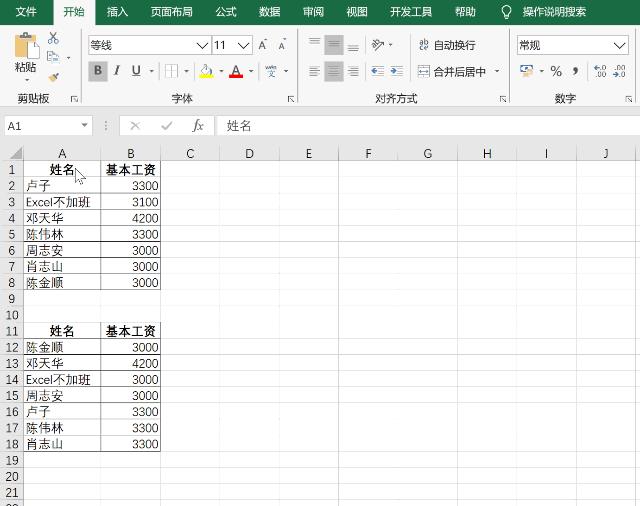The height and width of the screenshot is (506, 640).
Task: Switch to the 插入 Insert tab
Action: pyautogui.click(x=117, y=11)
